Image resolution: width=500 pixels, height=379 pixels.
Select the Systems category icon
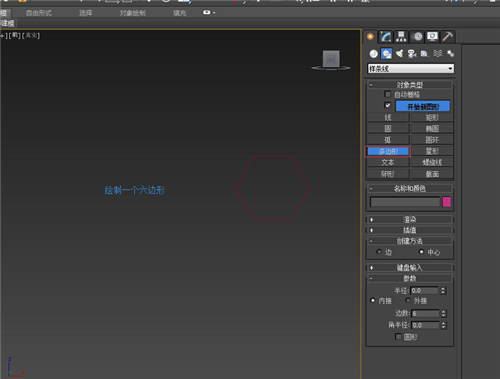(450, 53)
